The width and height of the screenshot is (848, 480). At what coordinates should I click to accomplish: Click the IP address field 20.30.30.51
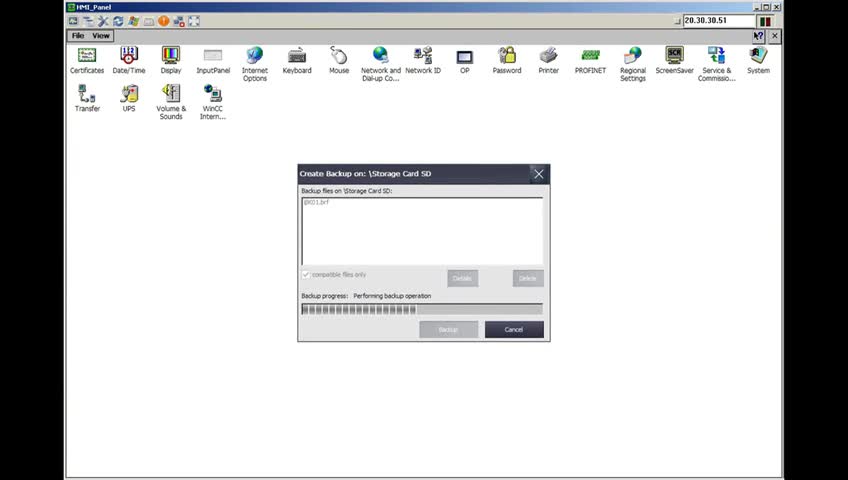pos(719,21)
